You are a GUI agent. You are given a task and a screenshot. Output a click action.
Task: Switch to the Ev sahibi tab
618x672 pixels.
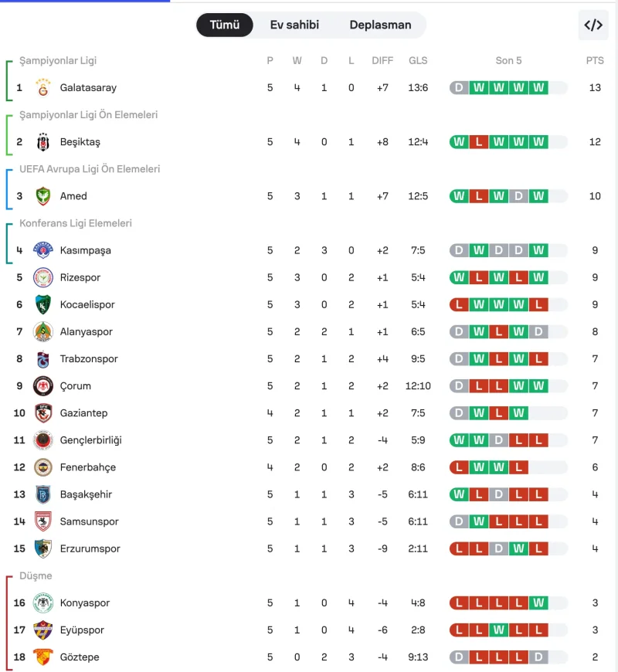294,25
